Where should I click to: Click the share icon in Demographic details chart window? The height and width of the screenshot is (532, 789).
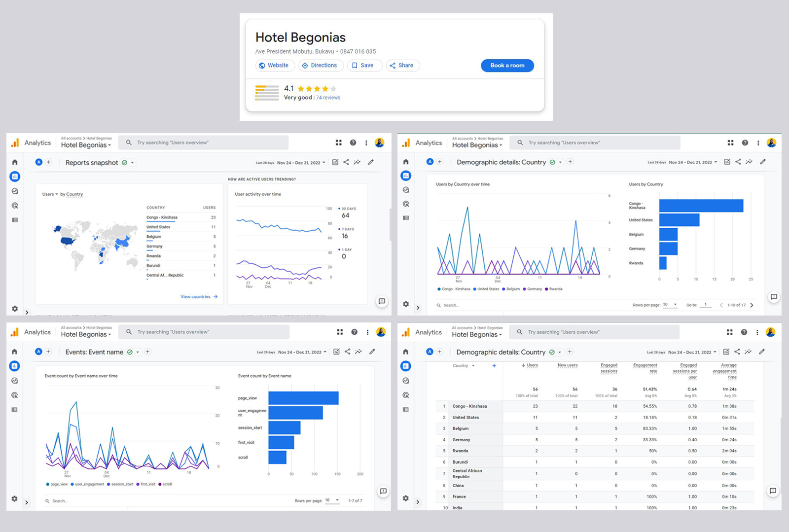(738, 162)
